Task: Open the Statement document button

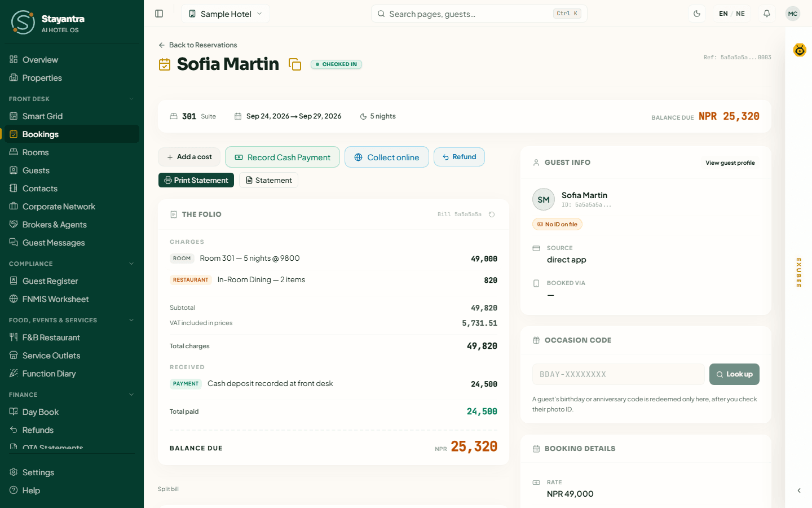Action: [268, 180]
